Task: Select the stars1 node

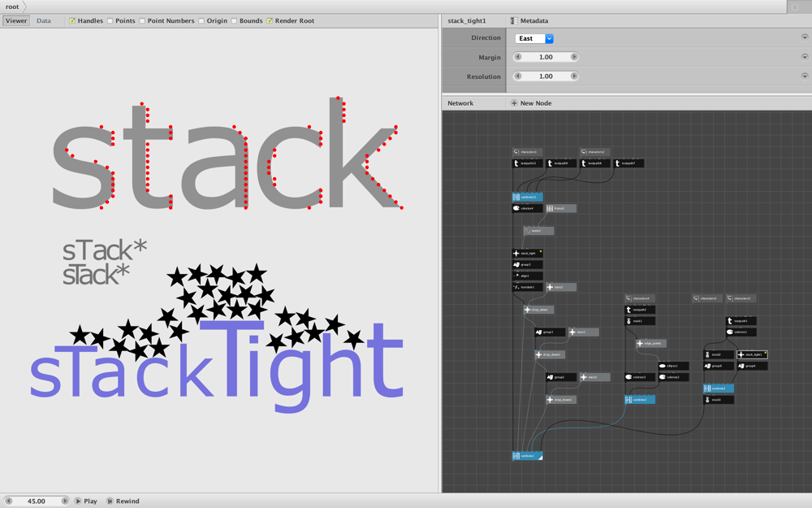Action: coord(584,332)
